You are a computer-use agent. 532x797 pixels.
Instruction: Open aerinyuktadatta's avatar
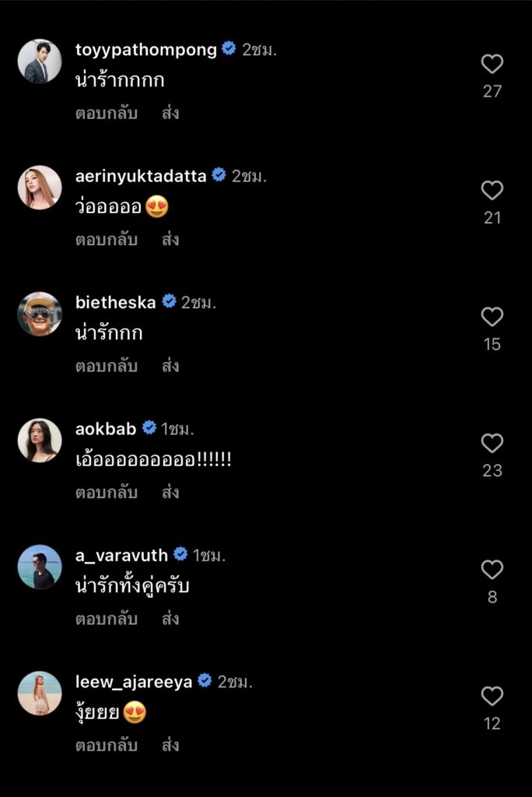[x=40, y=188]
